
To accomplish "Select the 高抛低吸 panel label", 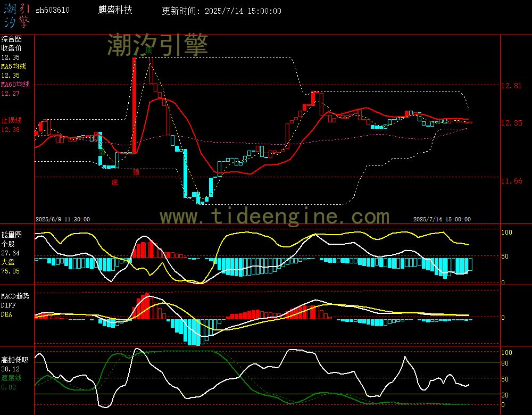I will coord(15,360).
